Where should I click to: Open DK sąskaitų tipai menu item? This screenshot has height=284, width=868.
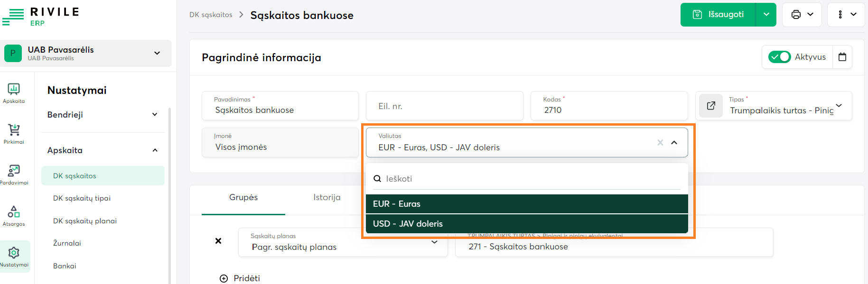point(82,198)
